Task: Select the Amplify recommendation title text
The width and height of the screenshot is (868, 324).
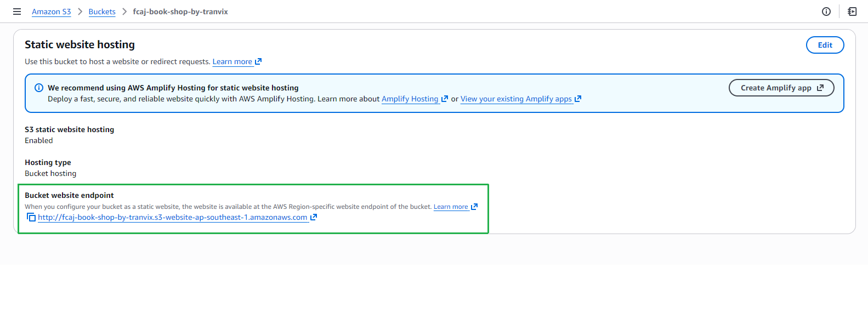Action: coord(173,88)
